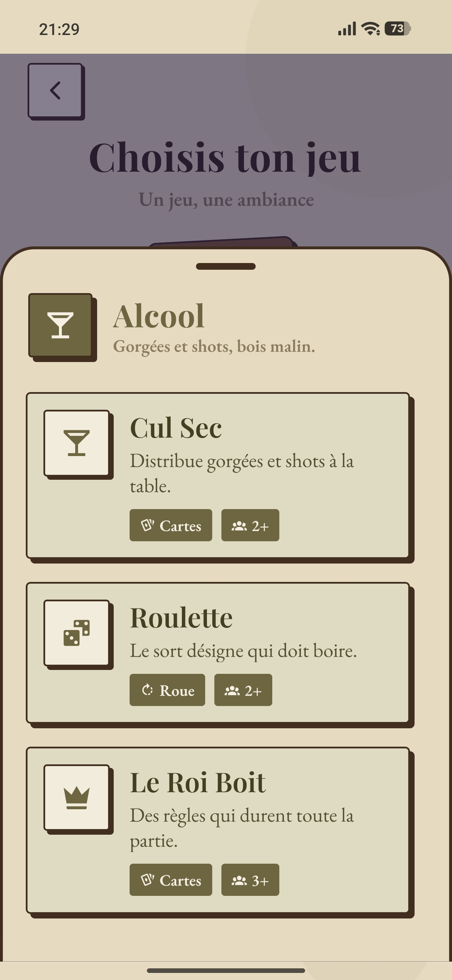Open the Cul Sec game title
The width and height of the screenshot is (452, 980).
point(176,428)
